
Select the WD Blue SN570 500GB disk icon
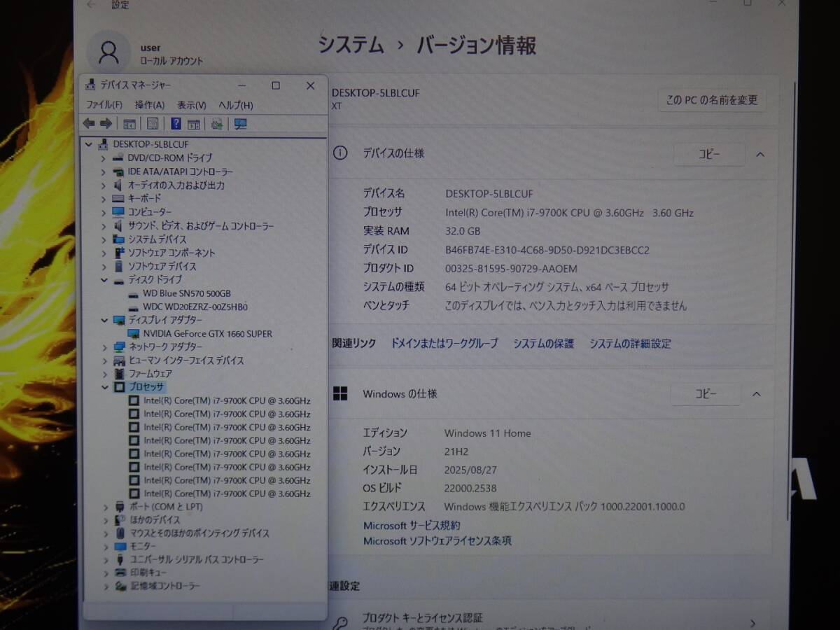[134, 294]
